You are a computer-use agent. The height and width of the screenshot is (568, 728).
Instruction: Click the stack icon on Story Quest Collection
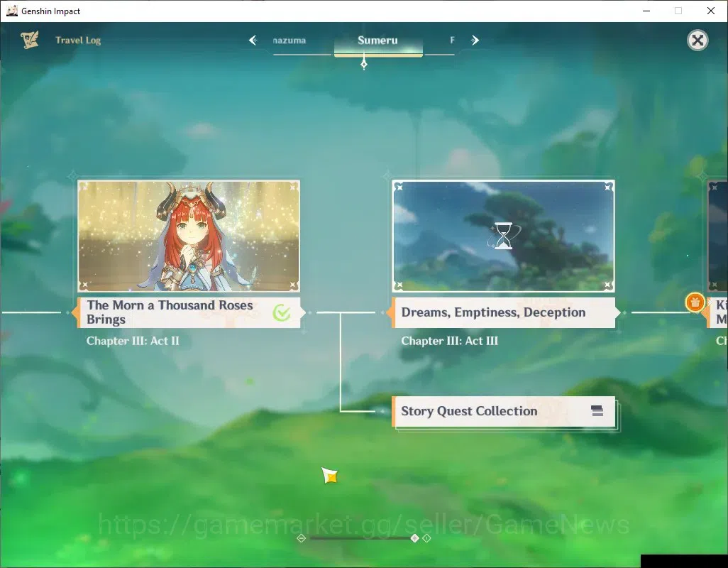point(597,410)
